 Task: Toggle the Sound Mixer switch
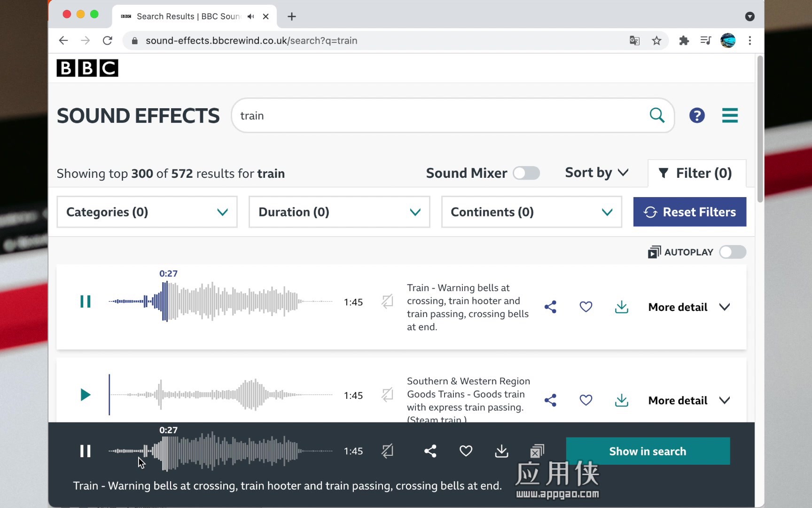(526, 173)
